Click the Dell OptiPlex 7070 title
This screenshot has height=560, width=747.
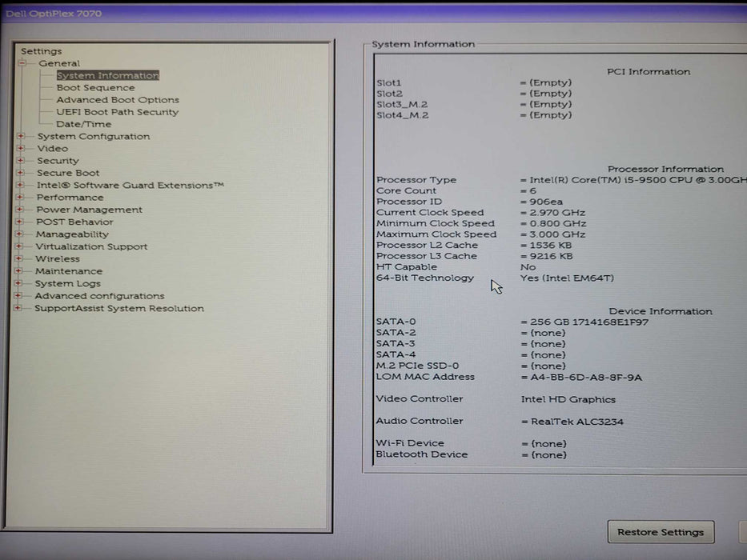[x=54, y=14]
